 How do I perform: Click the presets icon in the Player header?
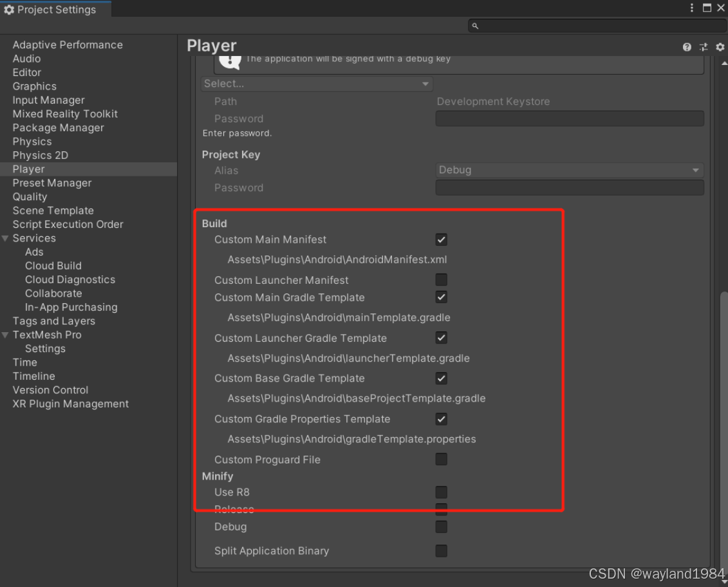[703, 46]
